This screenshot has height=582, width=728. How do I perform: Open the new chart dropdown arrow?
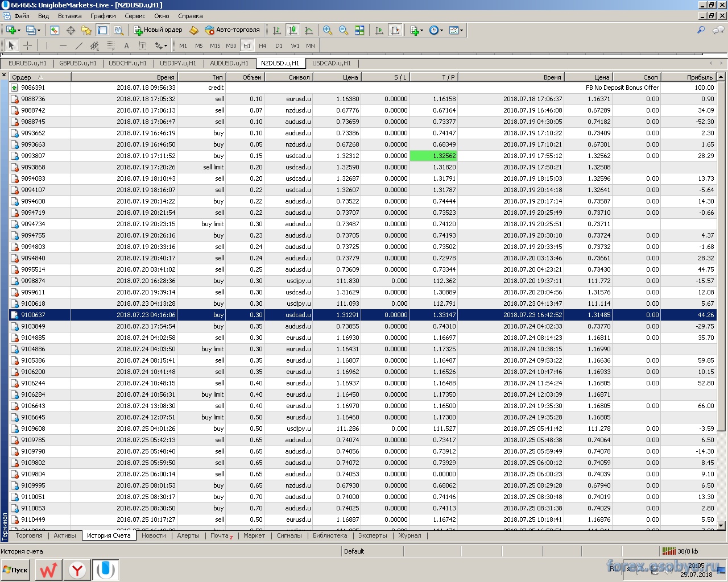19,30
